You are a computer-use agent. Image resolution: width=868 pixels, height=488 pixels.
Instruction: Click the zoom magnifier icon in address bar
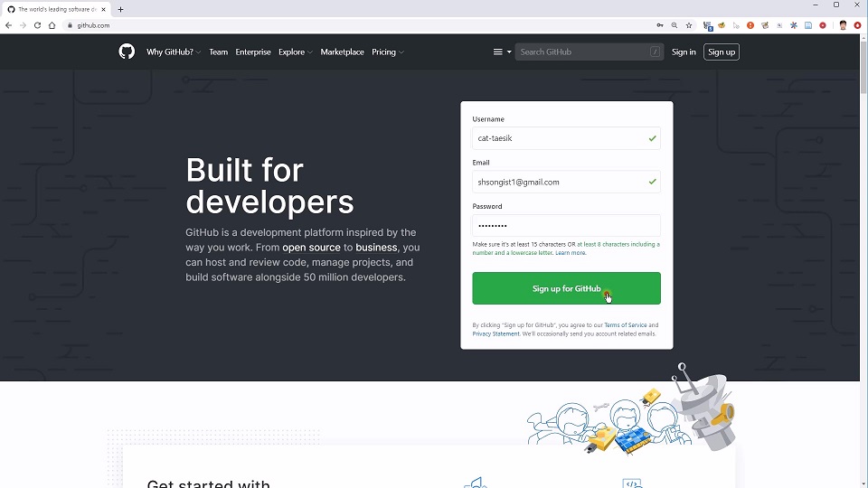(675, 25)
